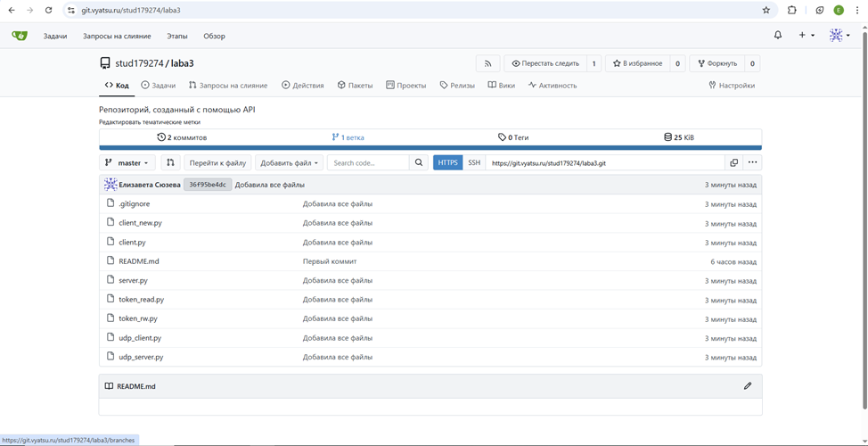Click the Search code input field
868x446 pixels.
point(368,162)
